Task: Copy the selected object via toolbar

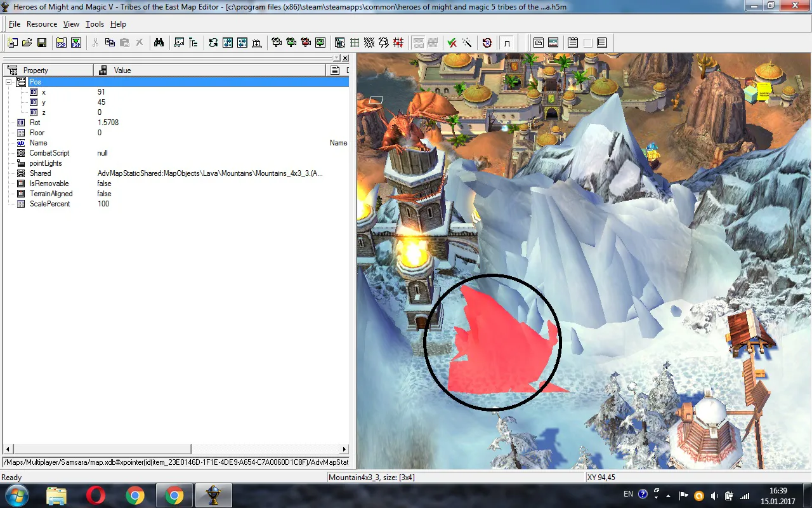Action: point(110,43)
